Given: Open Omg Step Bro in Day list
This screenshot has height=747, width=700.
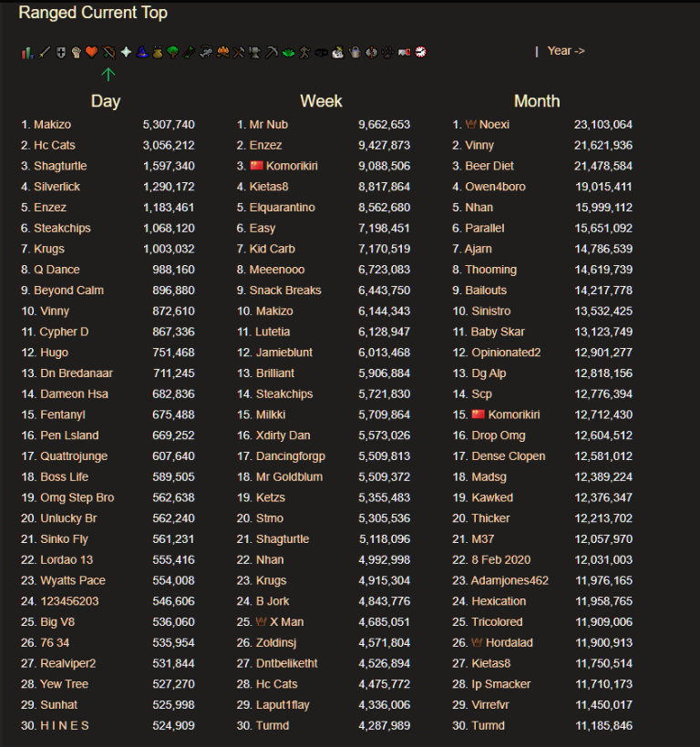Looking at the screenshot, I should pyautogui.click(x=77, y=497).
